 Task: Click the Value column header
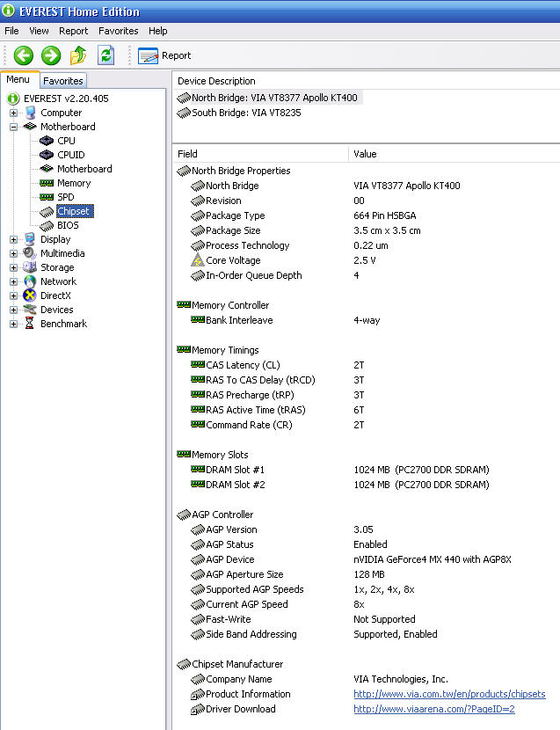tap(455, 154)
